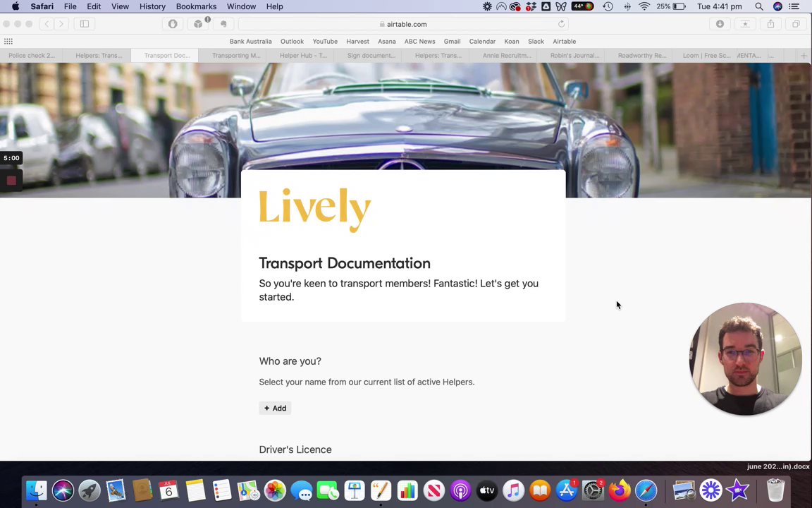Open the Harvest bookmark

pos(357,42)
